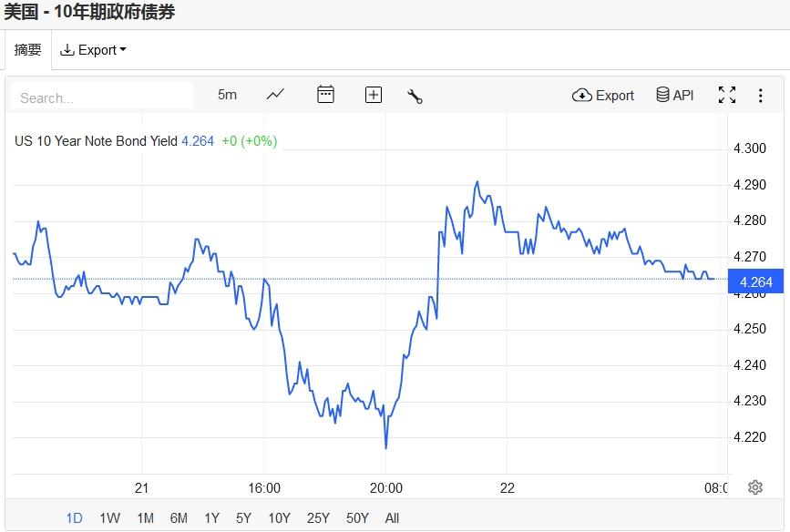Select the 1W time range

(x=109, y=518)
